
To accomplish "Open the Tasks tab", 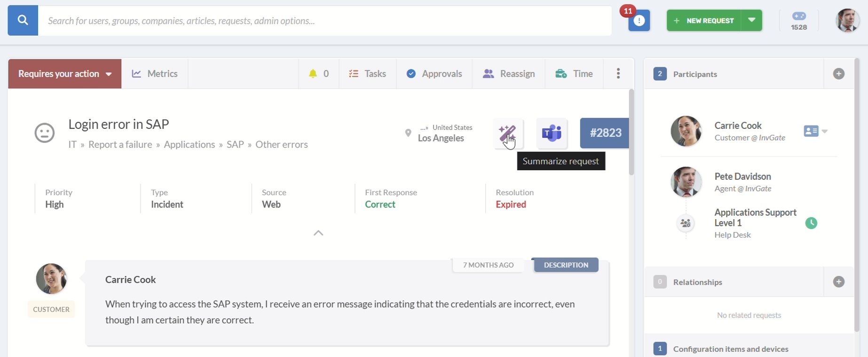I will (x=367, y=74).
